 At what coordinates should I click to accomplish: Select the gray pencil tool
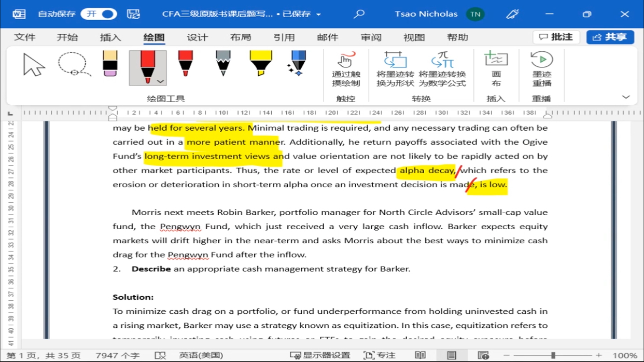coord(223,64)
